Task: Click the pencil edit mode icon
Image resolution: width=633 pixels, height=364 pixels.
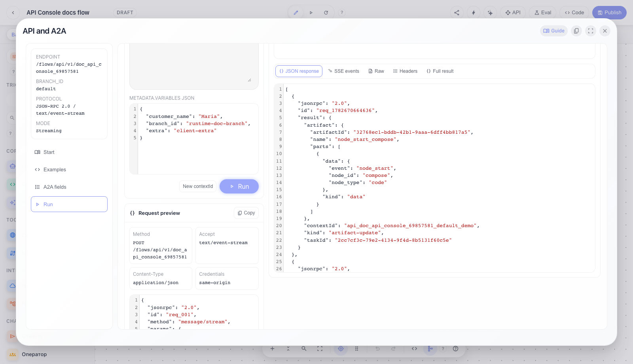Action: pyautogui.click(x=296, y=13)
